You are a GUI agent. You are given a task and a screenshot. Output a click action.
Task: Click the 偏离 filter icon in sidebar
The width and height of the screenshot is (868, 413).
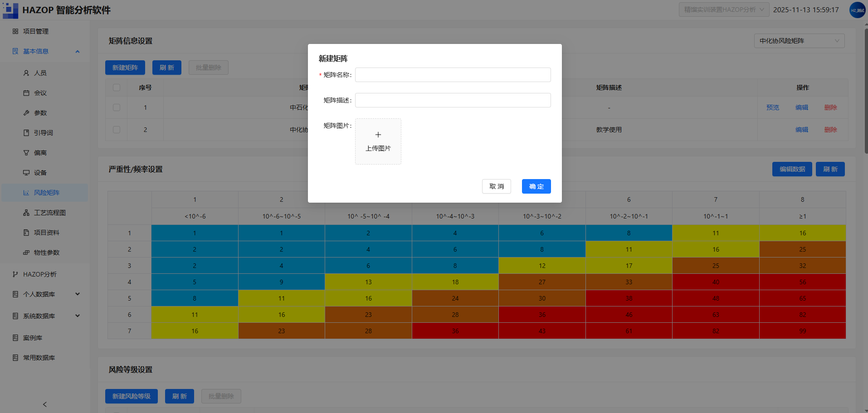[26, 153]
